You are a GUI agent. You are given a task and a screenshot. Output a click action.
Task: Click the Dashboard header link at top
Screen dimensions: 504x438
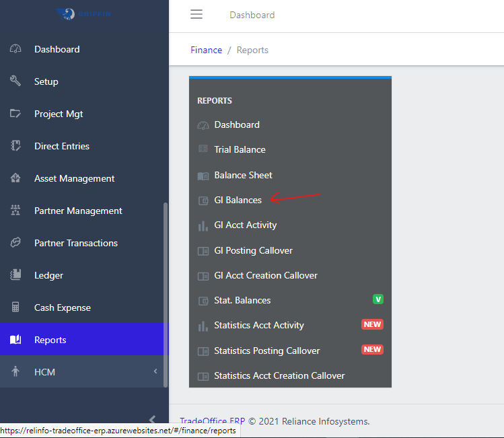[x=252, y=15]
